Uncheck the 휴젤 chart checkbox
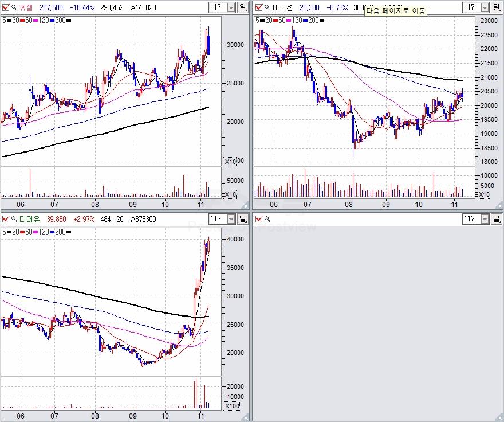Image resolution: width=504 pixels, height=422 pixels. coord(6,7)
